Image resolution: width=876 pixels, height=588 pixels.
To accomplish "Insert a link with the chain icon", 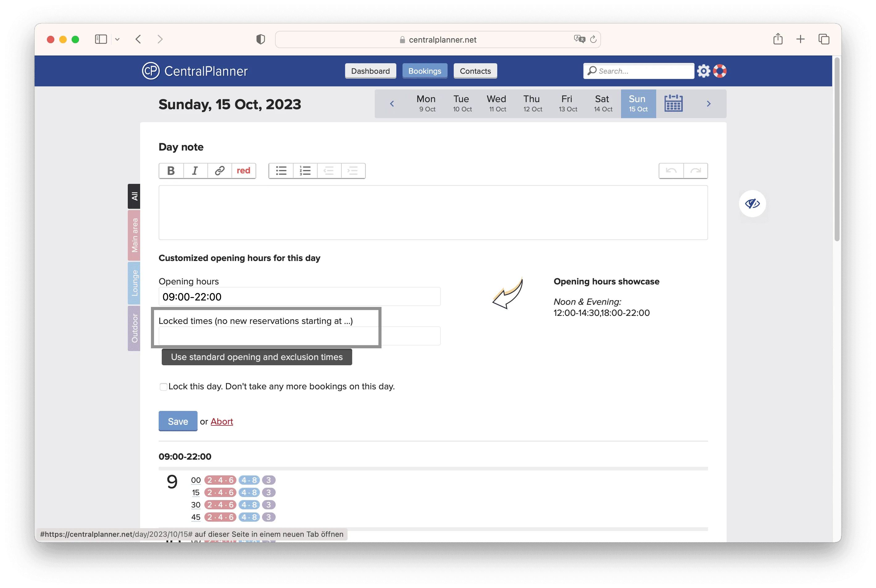I will point(219,171).
